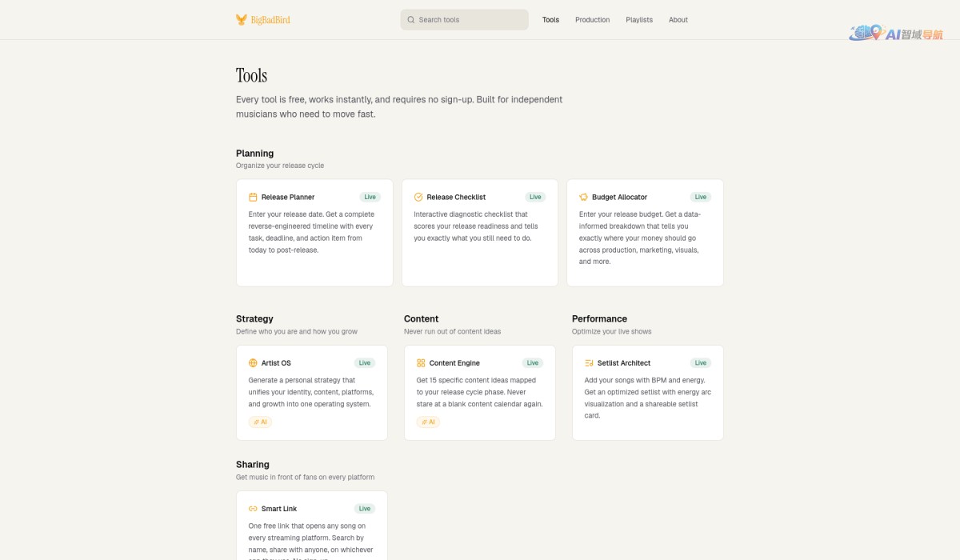Click the Content section heading
The image size is (960, 560).
[422, 318]
